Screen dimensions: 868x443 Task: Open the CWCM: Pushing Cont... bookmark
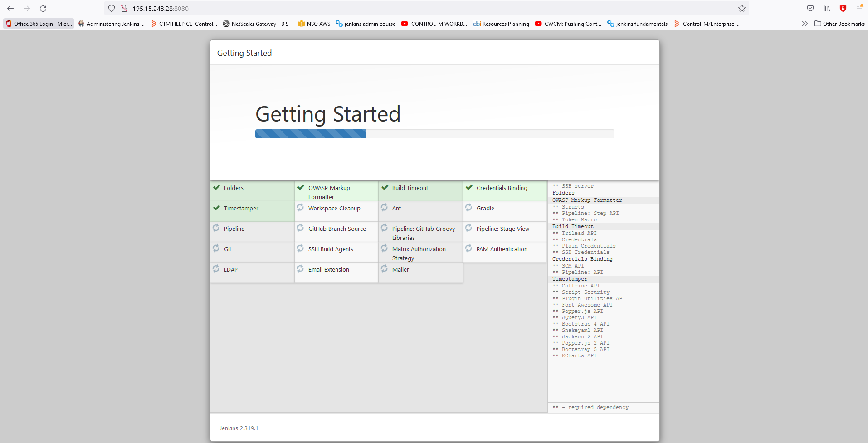coord(568,24)
